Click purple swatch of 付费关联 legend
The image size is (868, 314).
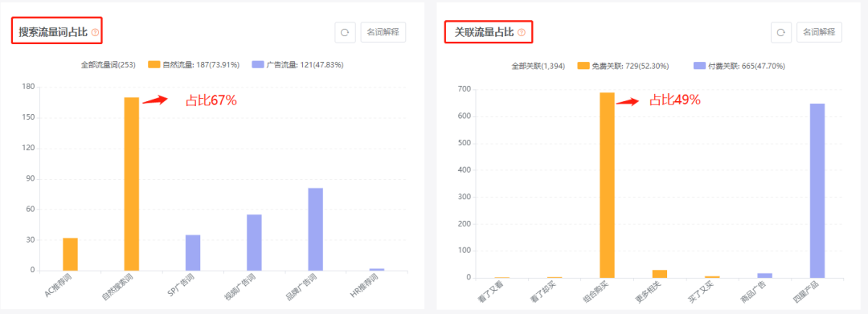(699, 66)
